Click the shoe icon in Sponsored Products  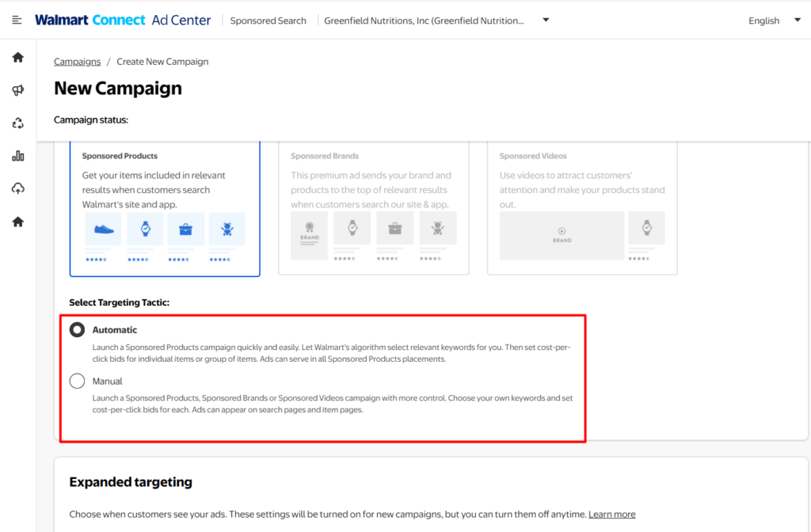click(104, 229)
